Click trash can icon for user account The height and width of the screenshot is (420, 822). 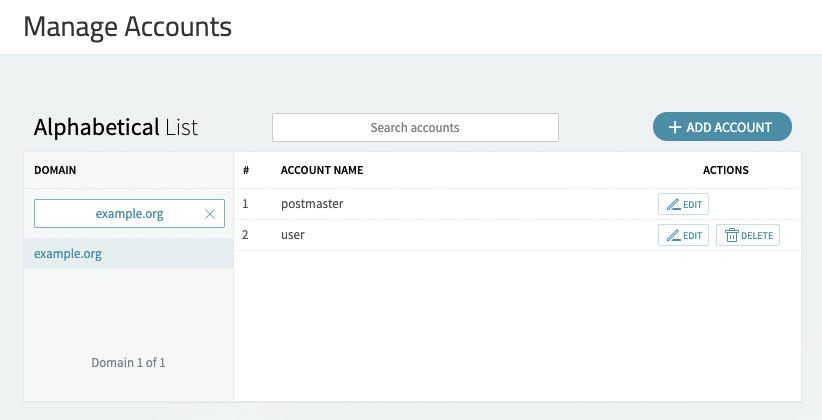[x=732, y=235]
